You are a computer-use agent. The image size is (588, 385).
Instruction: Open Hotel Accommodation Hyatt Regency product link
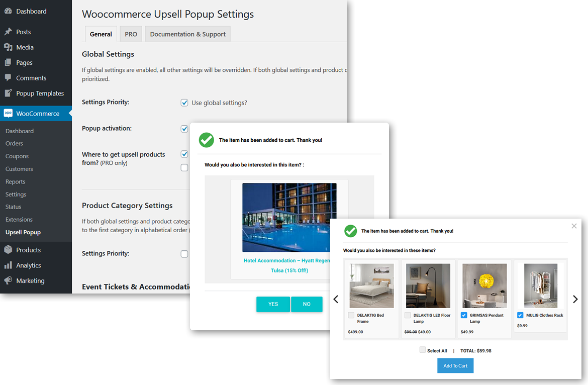click(x=287, y=265)
